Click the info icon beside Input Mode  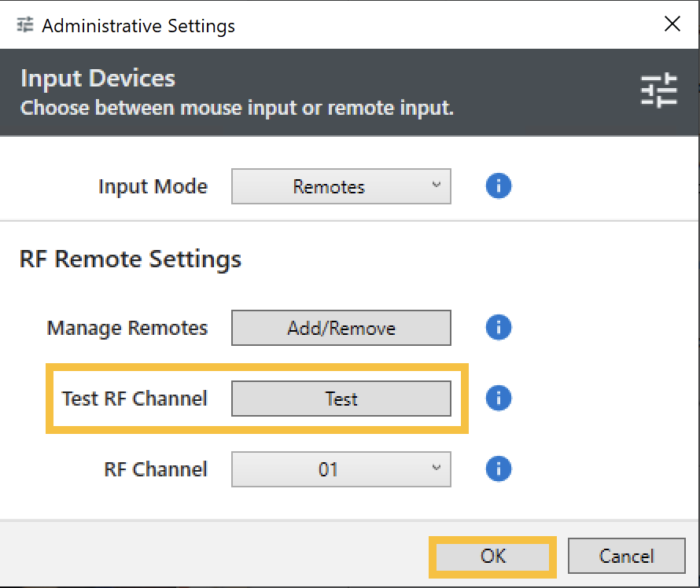pos(499,186)
